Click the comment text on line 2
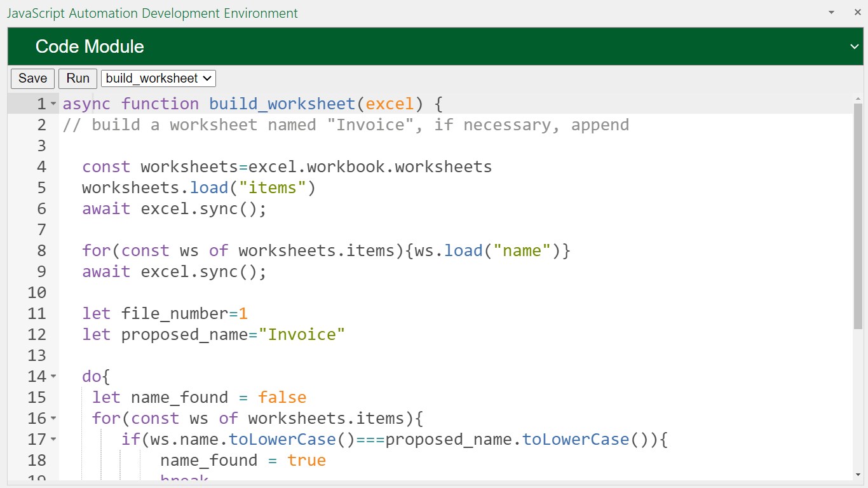This screenshot has width=868, height=488. click(x=346, y=125)
